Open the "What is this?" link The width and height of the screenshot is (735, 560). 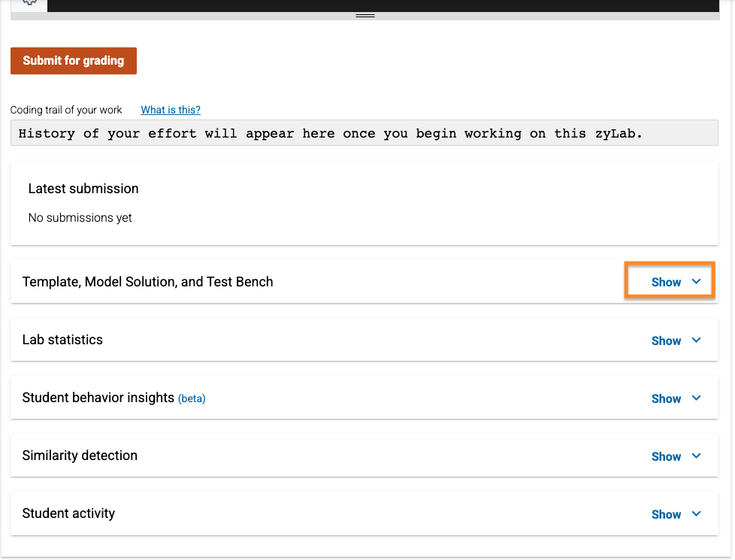[170, 110]
